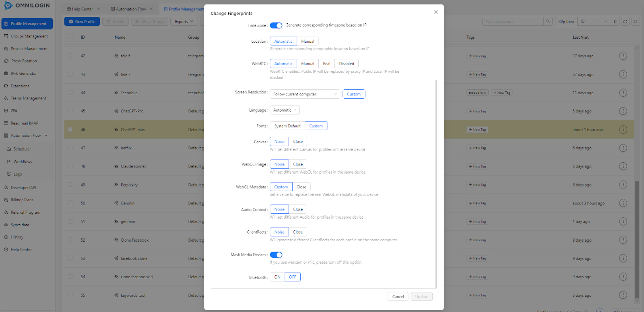Select Custom fonts option
The height and width of the screenshot is (312, 644).
point(316,126)
